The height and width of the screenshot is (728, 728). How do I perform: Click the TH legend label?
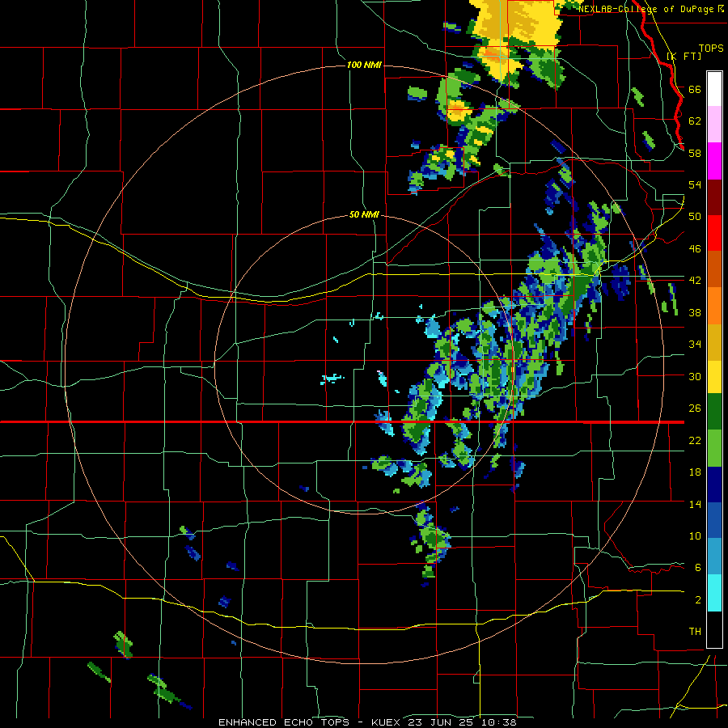695,631
